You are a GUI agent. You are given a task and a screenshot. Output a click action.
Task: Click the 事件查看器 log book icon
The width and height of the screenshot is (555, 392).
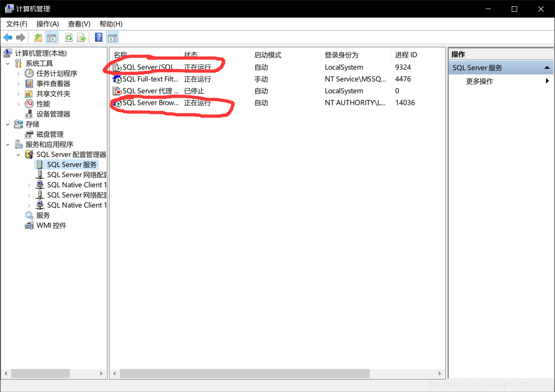(x=29, y=84)
